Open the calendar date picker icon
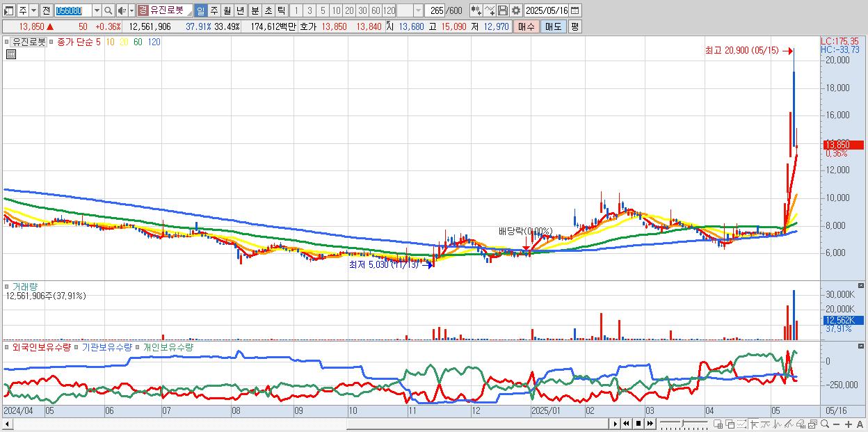Image resolution: width=868 pixels, height=432 pixels. click(575, 10)
